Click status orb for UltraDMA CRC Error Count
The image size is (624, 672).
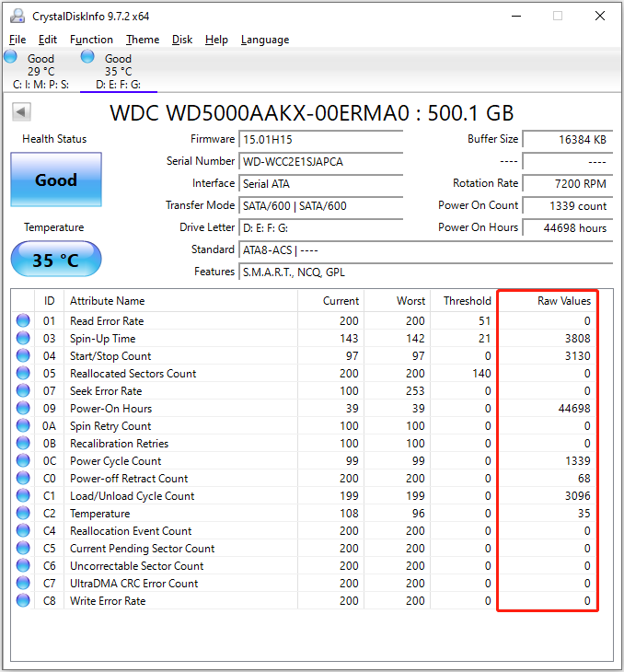23,583
